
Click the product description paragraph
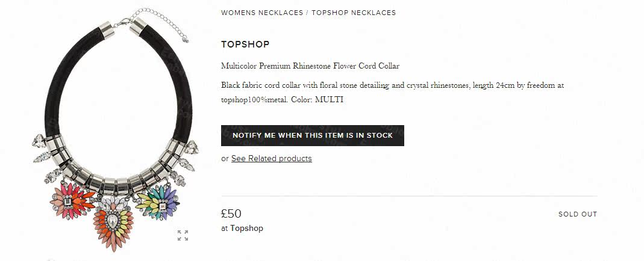[392, 85]
